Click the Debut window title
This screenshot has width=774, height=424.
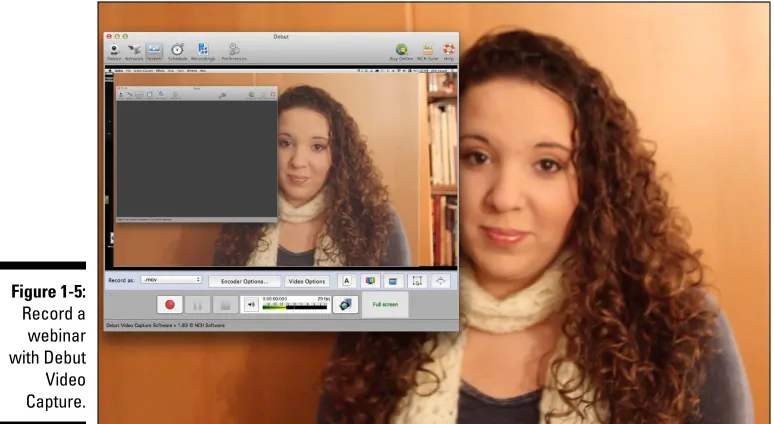[x=281, y=37]
